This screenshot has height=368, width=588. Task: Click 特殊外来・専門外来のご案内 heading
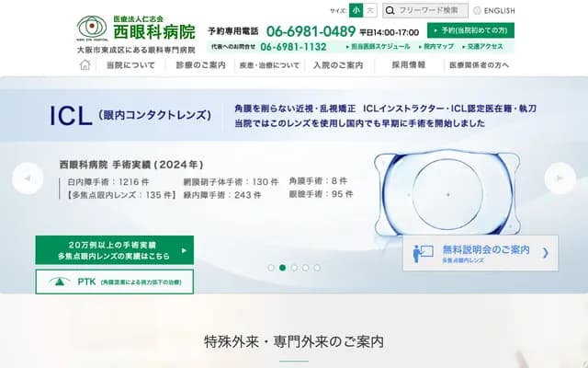[294, 341]
